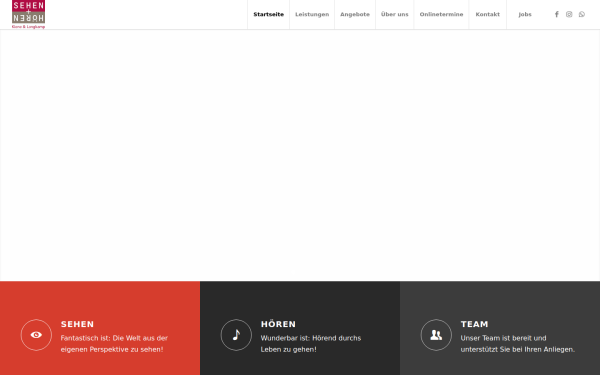The image size is (600, 375).
Task: Open the Kontakt menu item
Action: click(488, 14)
